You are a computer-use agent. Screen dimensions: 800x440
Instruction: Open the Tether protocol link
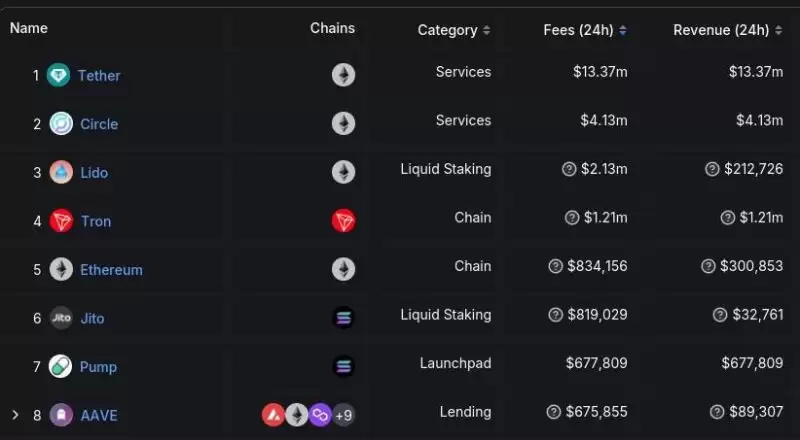[x=99, y=76]
